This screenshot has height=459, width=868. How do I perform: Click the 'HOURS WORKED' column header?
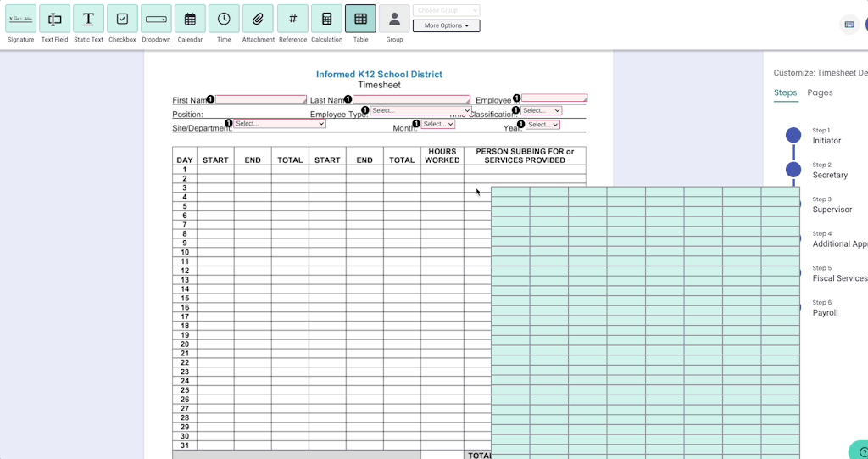[442, 156]
